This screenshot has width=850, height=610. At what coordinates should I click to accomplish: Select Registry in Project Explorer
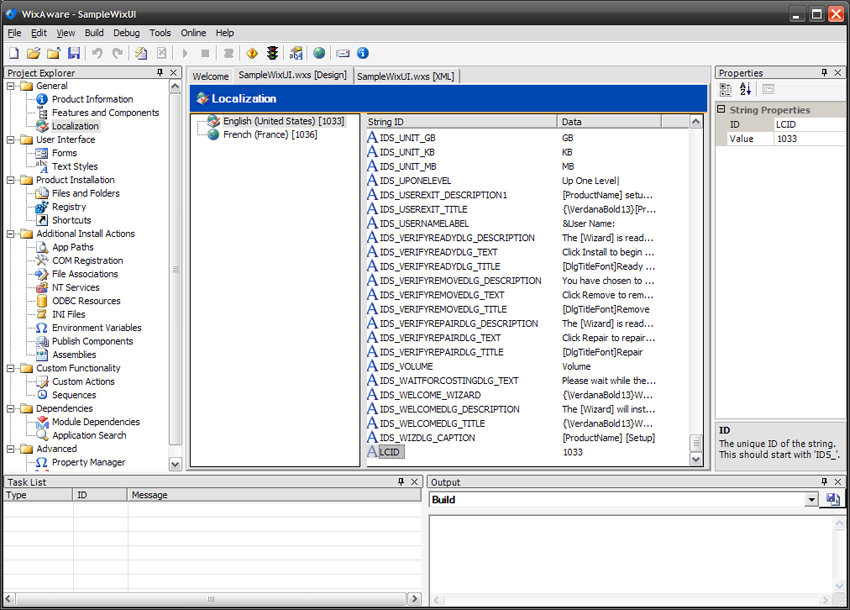click(x=69, y=207)
